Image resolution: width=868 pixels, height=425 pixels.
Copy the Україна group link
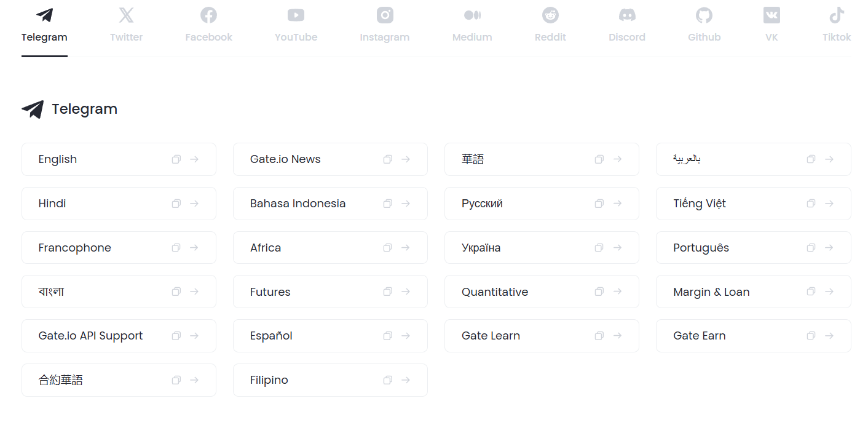(x=599, y=248)
